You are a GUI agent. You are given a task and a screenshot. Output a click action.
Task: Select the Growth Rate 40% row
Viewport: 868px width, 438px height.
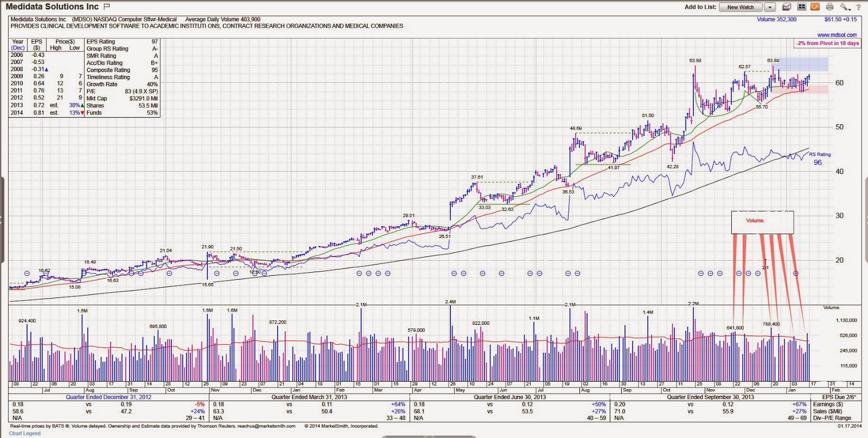pyautogui.click(x=122, y=84)
